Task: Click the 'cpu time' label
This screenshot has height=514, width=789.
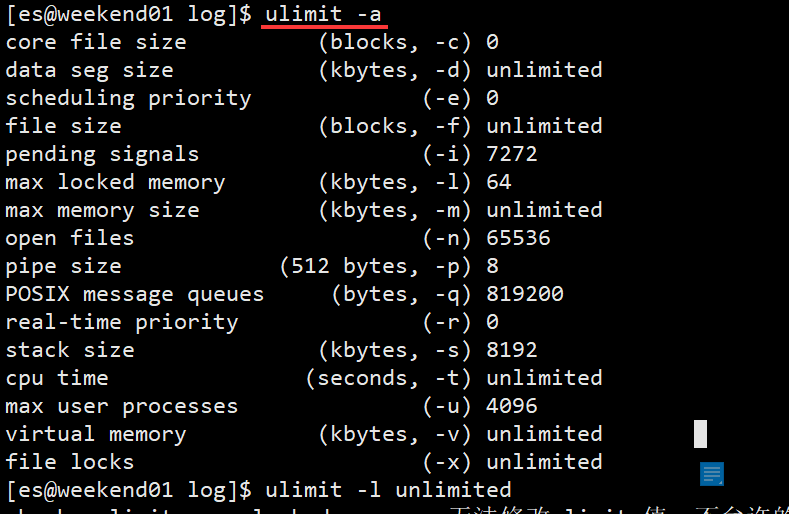Action: coord(56,378)
